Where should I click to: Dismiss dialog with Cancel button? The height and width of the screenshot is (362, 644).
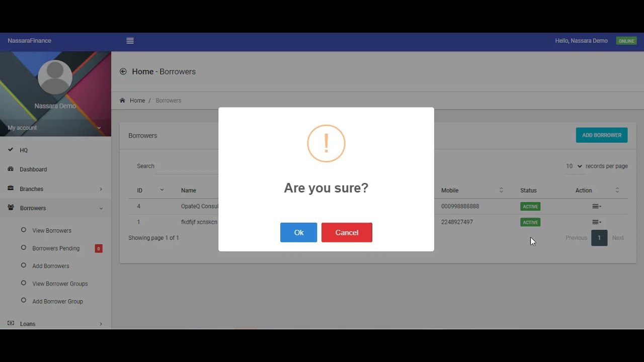[x=347, y=232]
